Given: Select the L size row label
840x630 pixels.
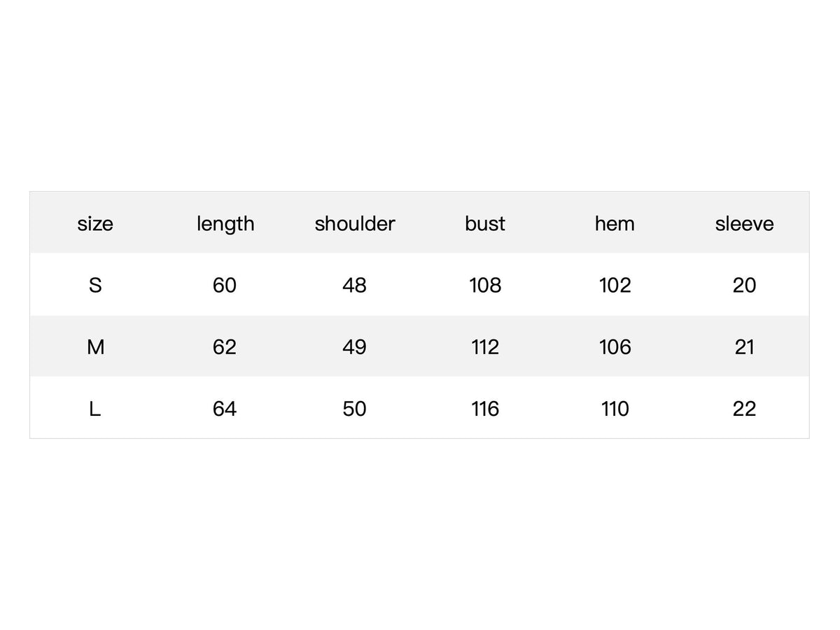Looking at the screenshot, I should click(95, 409).
